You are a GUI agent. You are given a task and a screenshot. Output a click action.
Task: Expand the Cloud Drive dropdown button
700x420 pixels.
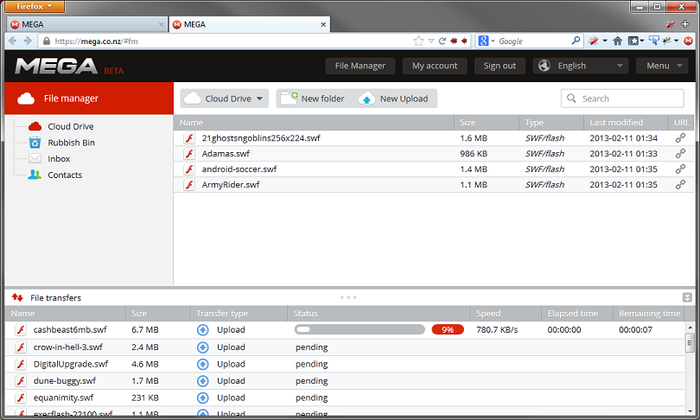pos(225,98)
